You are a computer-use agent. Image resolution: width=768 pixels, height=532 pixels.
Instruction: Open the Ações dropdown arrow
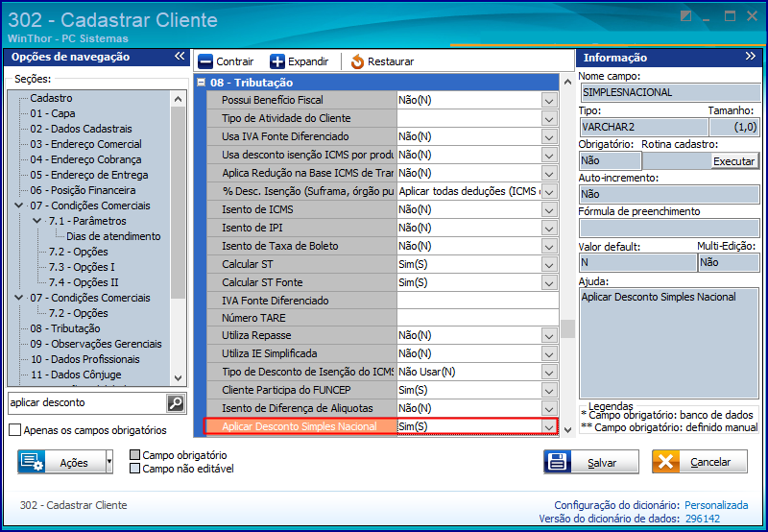pos(109,462)
